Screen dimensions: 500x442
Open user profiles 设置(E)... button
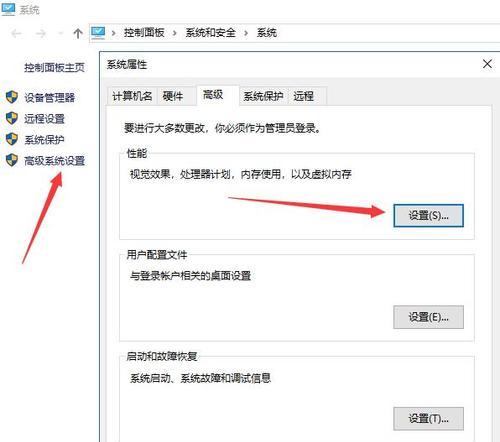click(428, 317)
